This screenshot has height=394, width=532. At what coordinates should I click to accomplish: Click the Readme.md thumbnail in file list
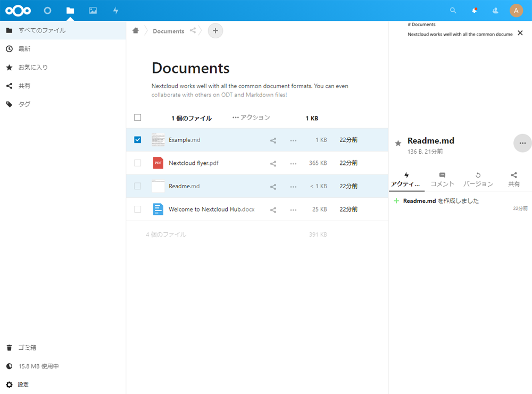click(x=158, y=186)
